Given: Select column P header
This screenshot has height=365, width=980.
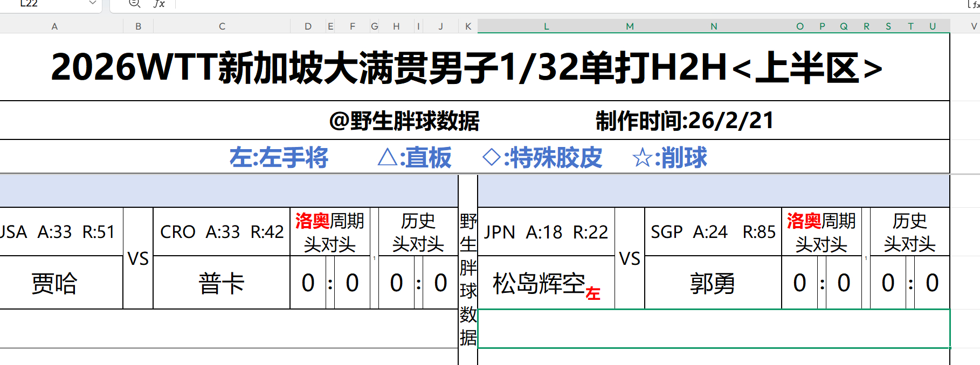Looking at the screenshot, I should [822, 26].
